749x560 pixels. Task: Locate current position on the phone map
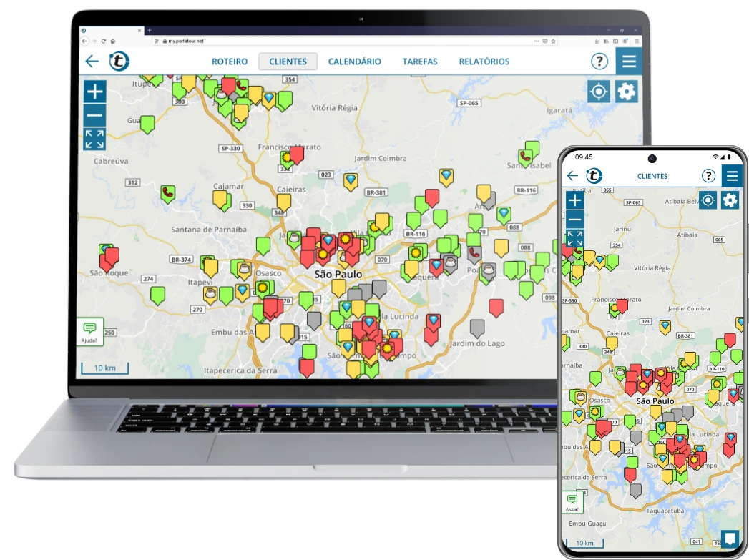tap(708, 200)
